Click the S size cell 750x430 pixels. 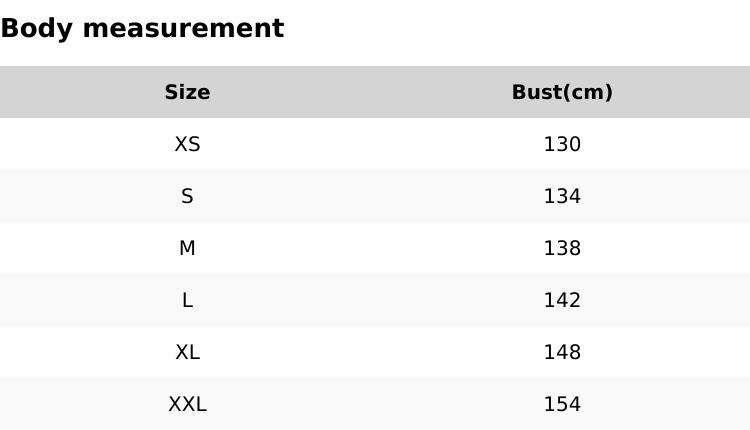pos(187,196)
